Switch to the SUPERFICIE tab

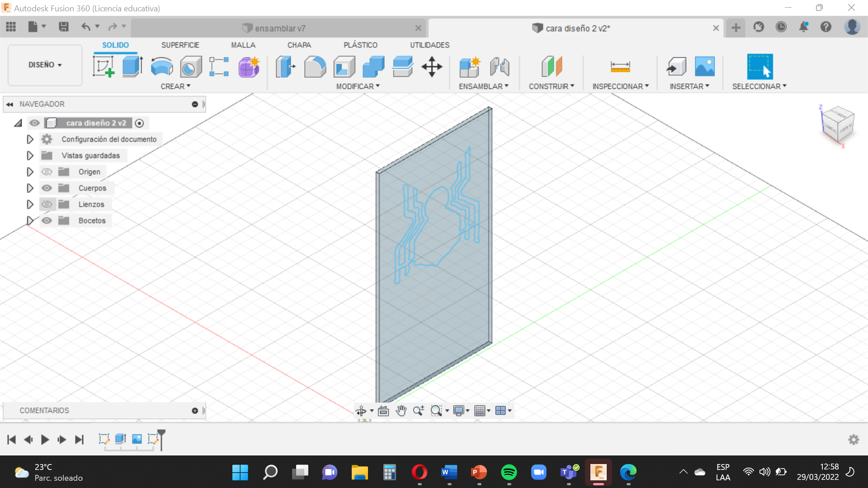[180, 45]
